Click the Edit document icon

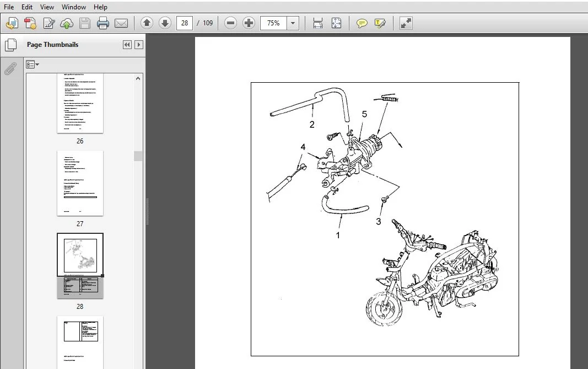48,23
